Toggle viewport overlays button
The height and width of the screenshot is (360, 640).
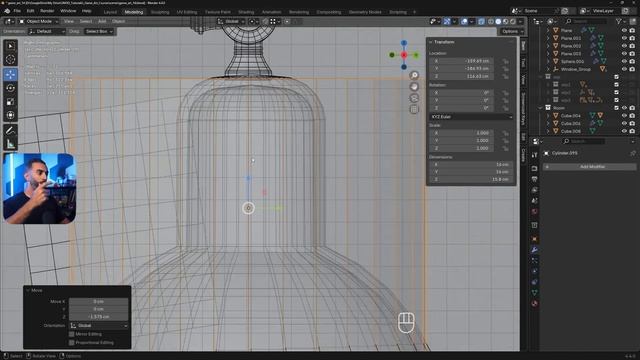pyautogui.click(x=464, y=21)
